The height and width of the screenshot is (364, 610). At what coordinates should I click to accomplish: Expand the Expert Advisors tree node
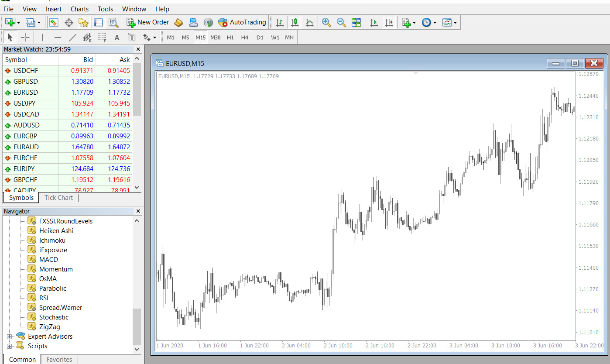click(x=9, y=337)
